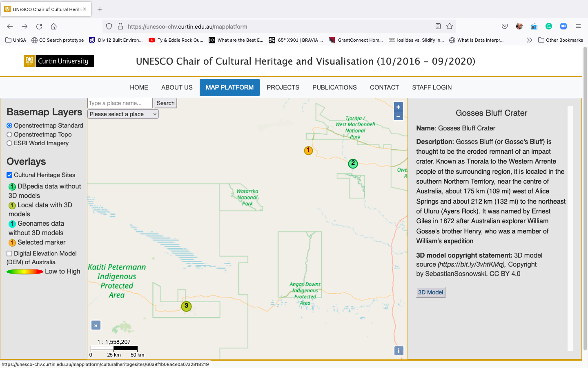
Task: Expand the map sidebar double-arrow button
Action: 96,325
